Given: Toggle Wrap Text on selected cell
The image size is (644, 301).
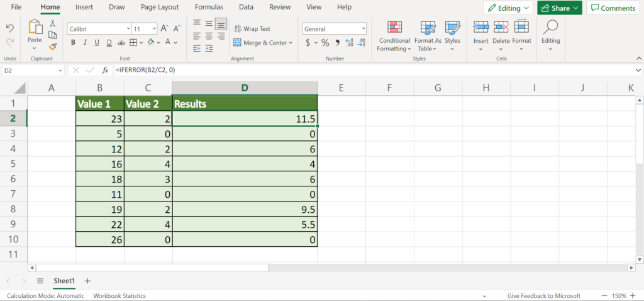Looking at the screenshot, I should tap(252, 28).
